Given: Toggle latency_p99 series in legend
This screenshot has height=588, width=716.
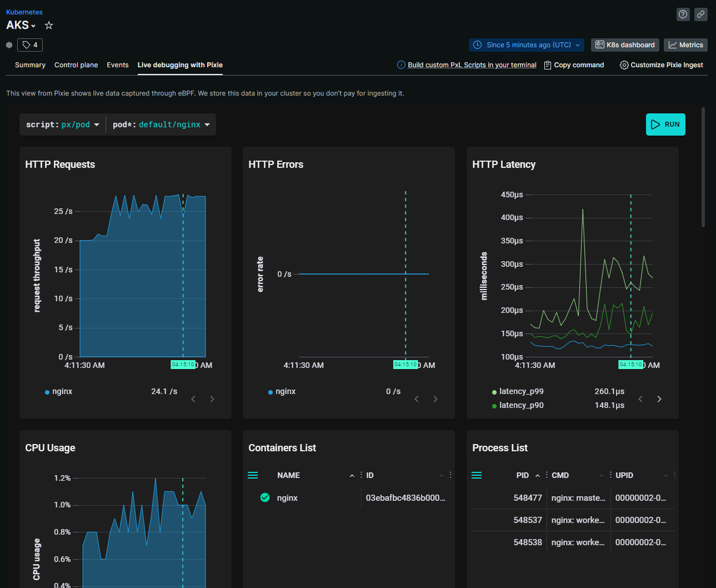Looking at the screenshot, I should pyautogui.click(x=518, y=391).
